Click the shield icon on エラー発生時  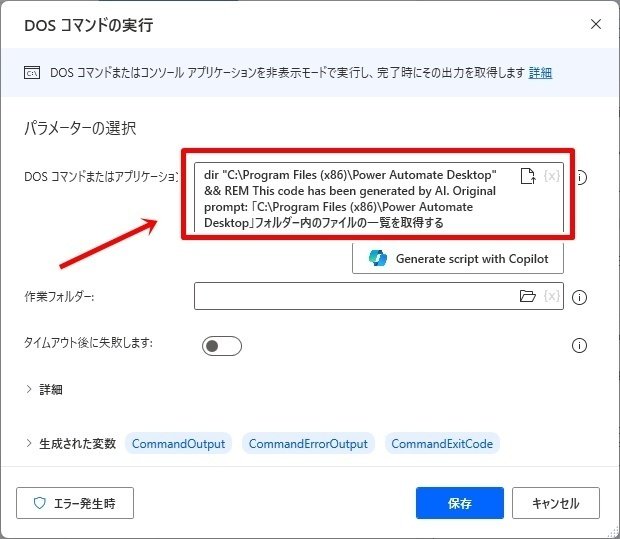pos(40,503)
